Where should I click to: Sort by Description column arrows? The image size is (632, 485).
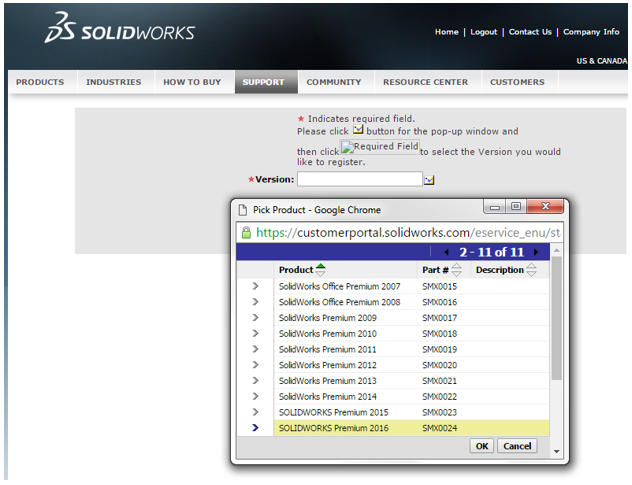(x=532, y=270)
